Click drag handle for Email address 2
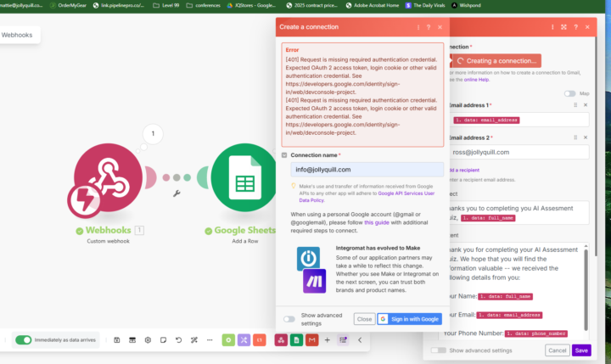The height and width of the screenshot is (364, 611). [575, 137]
